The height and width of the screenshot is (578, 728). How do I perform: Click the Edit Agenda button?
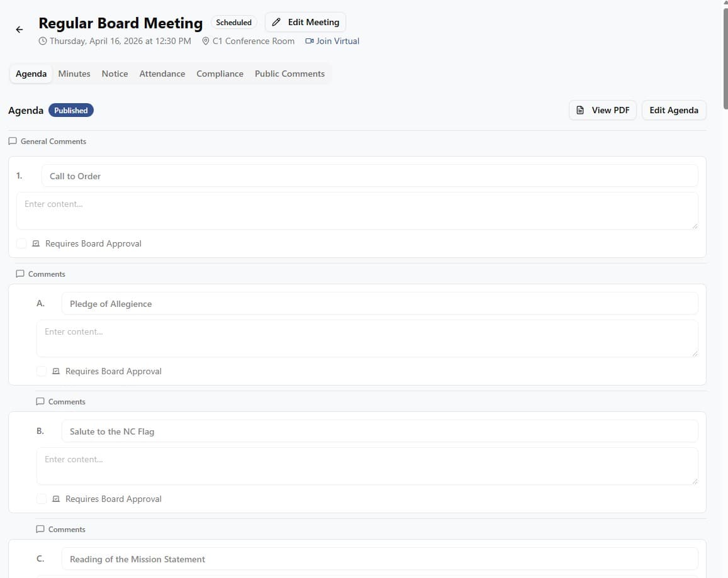click(x=674, y=110)
